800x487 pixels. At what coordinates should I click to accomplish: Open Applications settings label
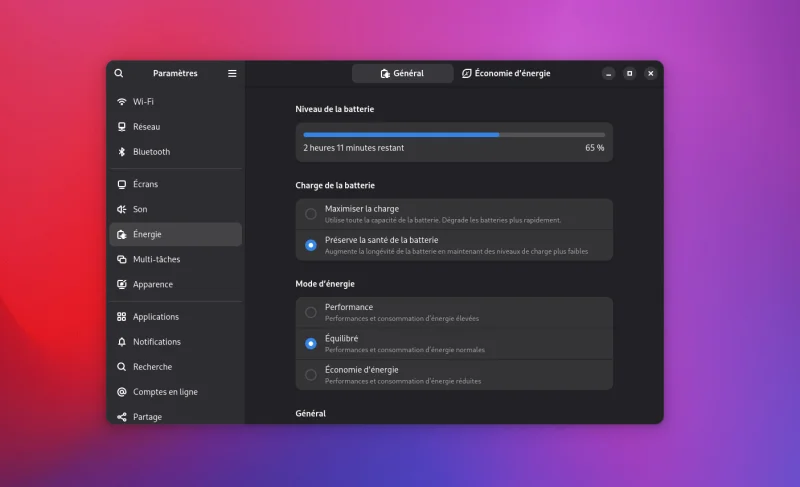(156, 317)
